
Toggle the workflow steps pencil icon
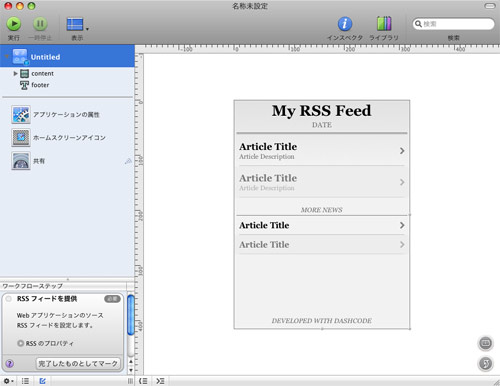click(43, 381)
